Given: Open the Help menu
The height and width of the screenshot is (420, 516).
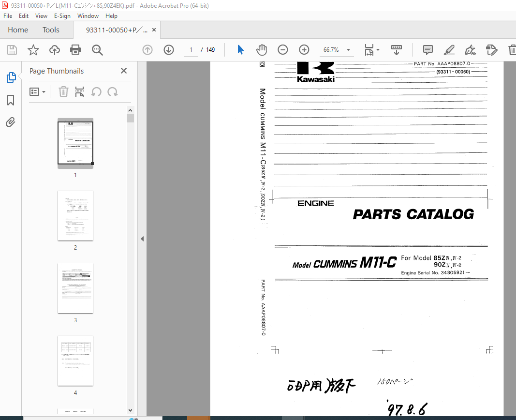Looking at the screenshot, I should click(111, 16).
